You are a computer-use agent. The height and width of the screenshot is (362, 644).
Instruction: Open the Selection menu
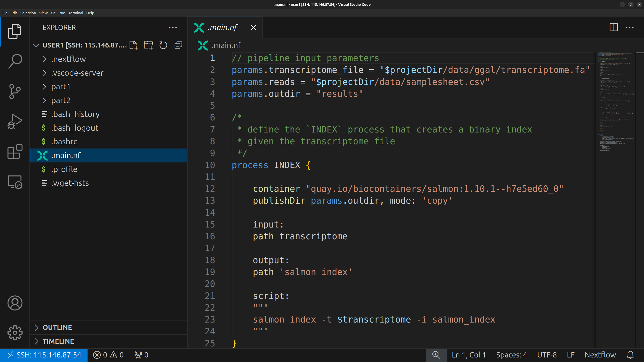tap(28, 13)
